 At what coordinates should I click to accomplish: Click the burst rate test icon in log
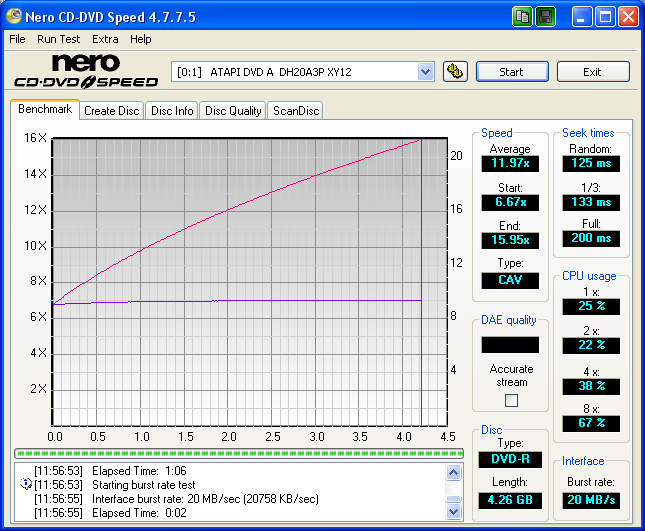(x=26, y=484)
